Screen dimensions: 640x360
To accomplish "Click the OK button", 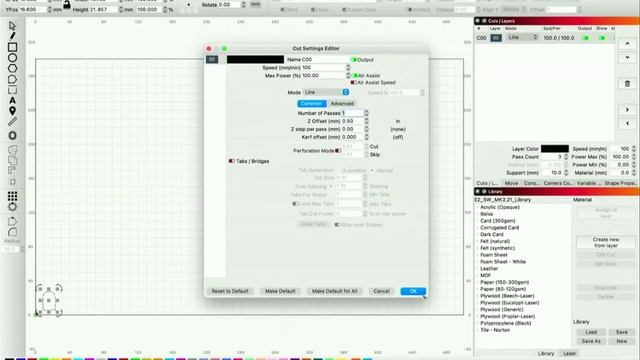I will (413, 291).
